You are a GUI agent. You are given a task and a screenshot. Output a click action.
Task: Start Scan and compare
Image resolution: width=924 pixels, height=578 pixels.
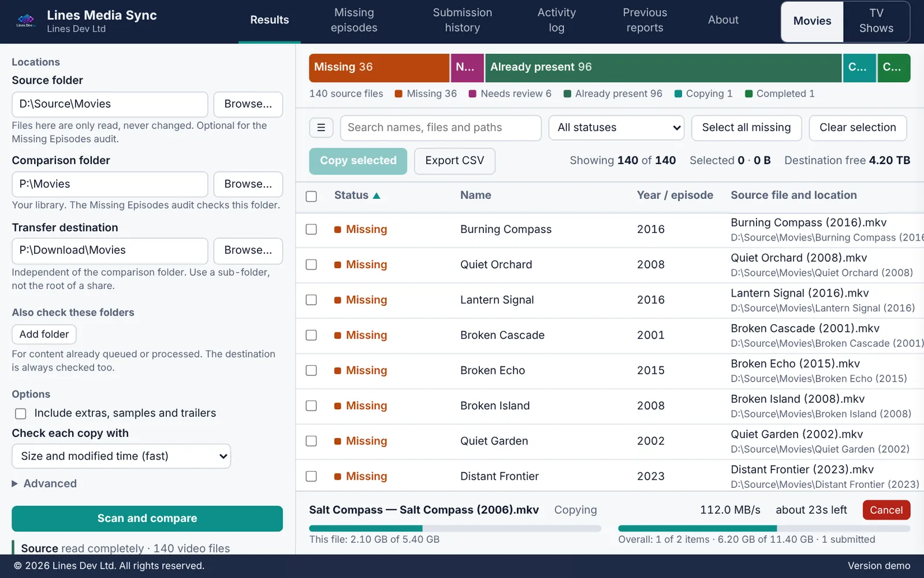[147, 518]
